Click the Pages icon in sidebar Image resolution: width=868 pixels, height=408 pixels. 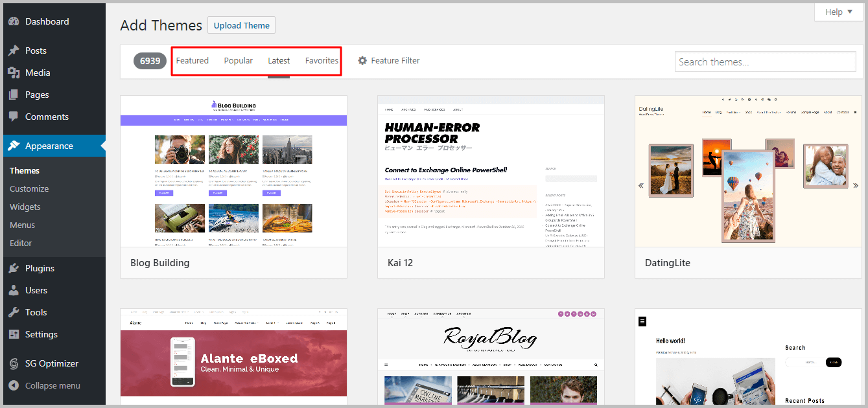(14, 95)
